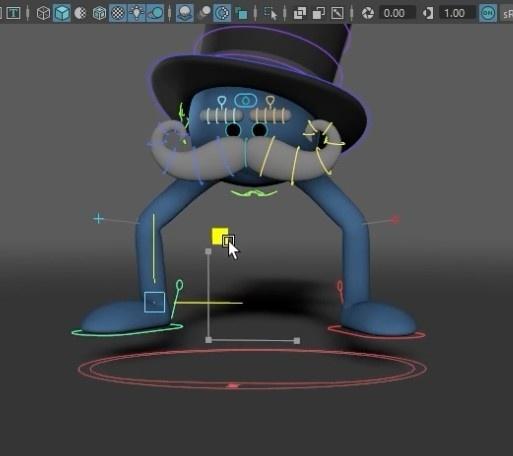Select the blue square ankle control

[154, 302]
